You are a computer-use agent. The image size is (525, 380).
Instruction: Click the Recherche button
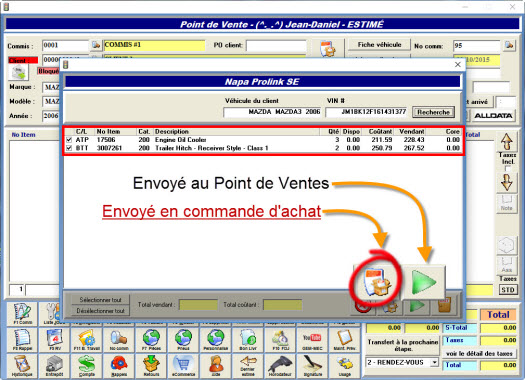point(433,112)
